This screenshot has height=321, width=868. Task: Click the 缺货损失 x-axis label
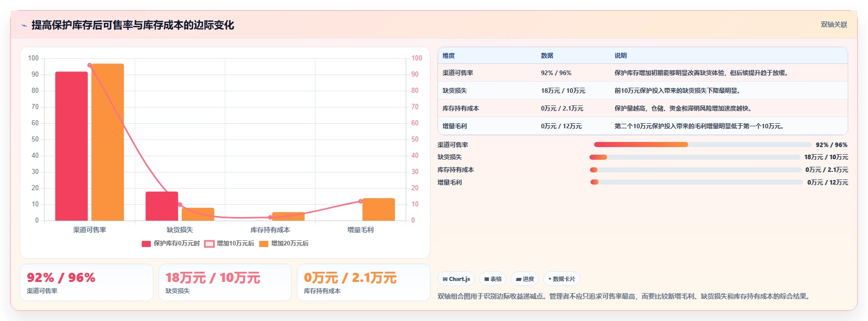180,230
